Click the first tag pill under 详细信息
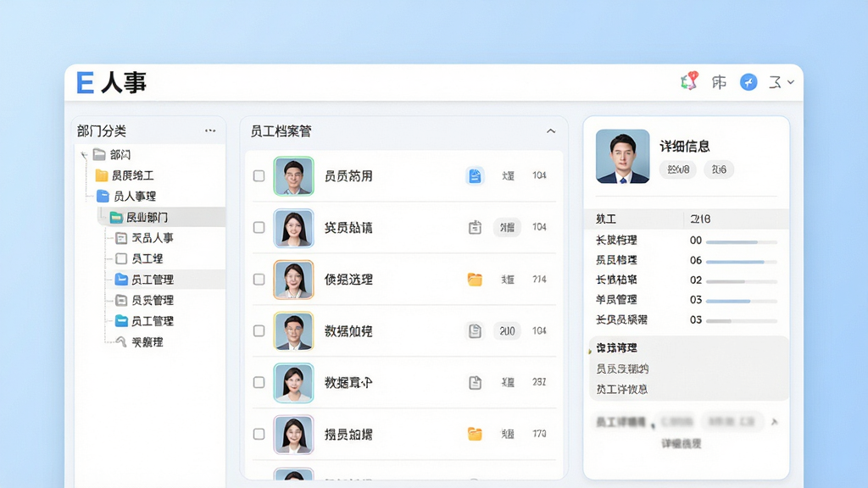868x488 pixels. (x=678, y=169)
